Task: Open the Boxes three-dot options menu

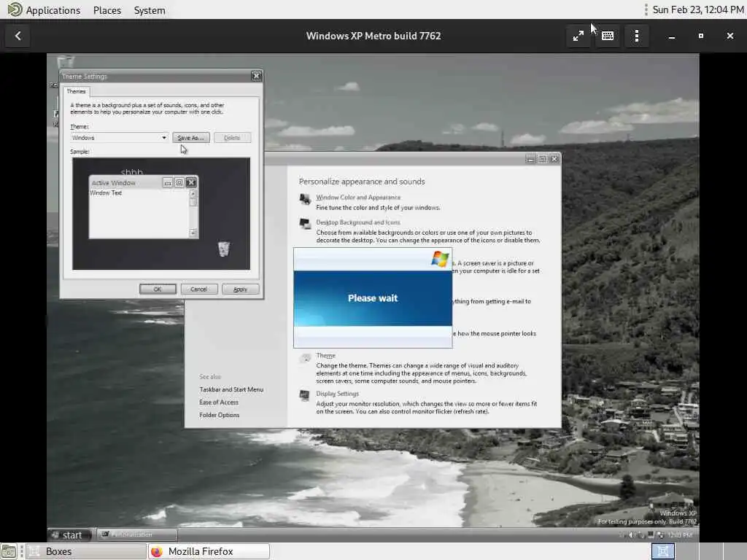Action: click(636, 36)
